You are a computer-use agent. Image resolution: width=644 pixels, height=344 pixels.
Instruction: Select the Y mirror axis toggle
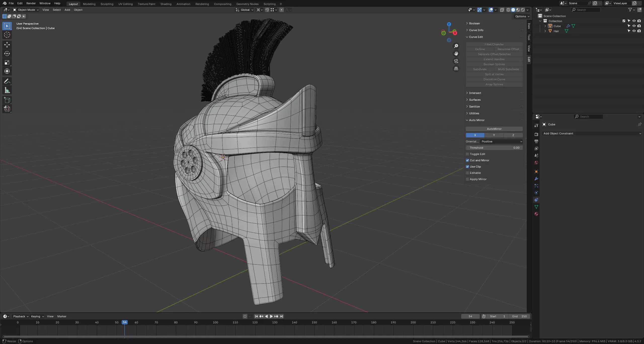click(494, 135)
